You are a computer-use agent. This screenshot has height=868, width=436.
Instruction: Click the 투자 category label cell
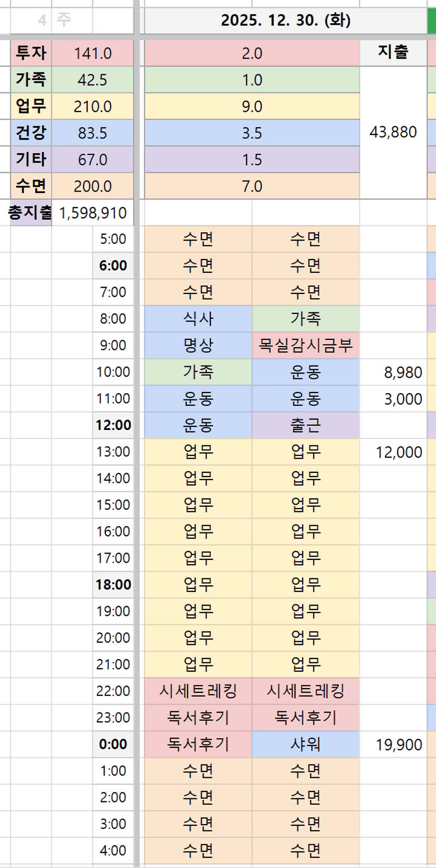click(31, 53)
